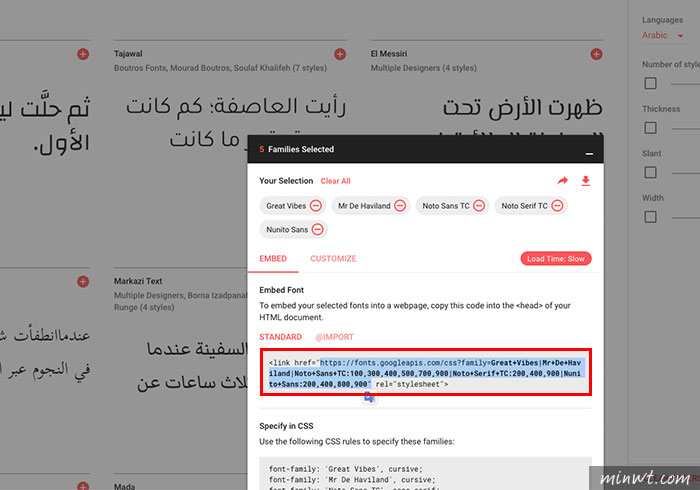
Task: Click the Noto Sans TC chip label
Action: pos(446,206)
